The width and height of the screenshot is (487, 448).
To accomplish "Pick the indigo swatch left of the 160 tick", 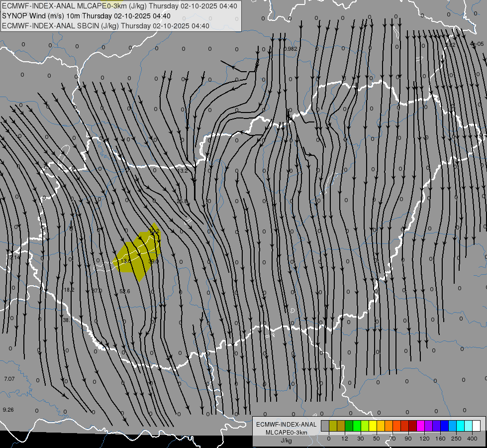I will pos(437,426).
